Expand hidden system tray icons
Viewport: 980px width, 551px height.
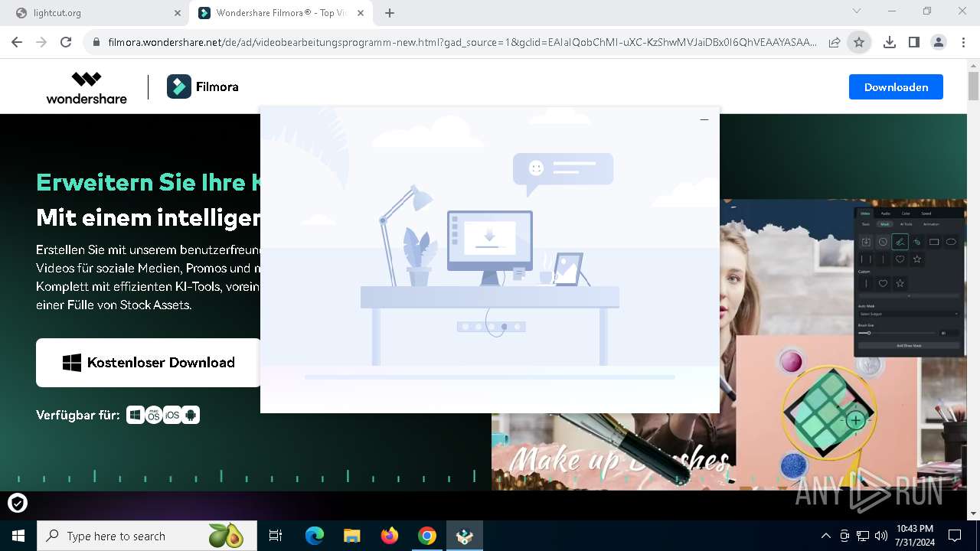[825, 536]
